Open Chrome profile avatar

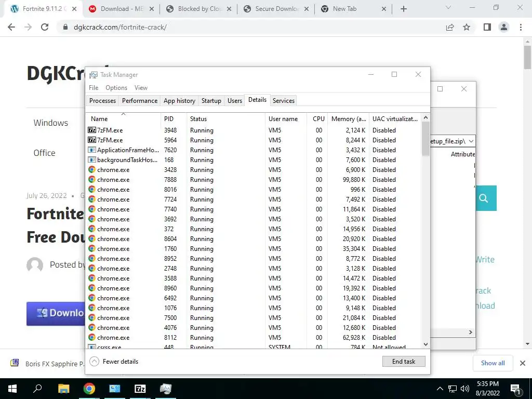[504, 27]
